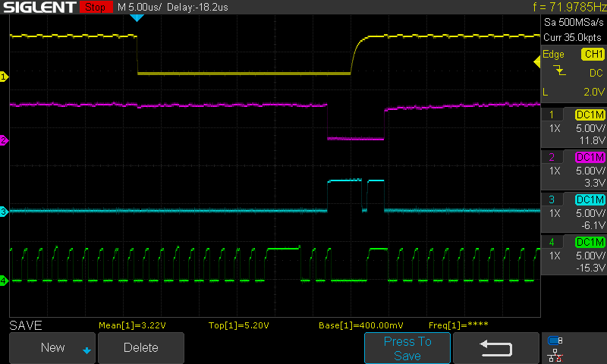Select channel 4 DC1M coupling badge
The height and width of the screenshot is (364, 607).
click(590, 242)
